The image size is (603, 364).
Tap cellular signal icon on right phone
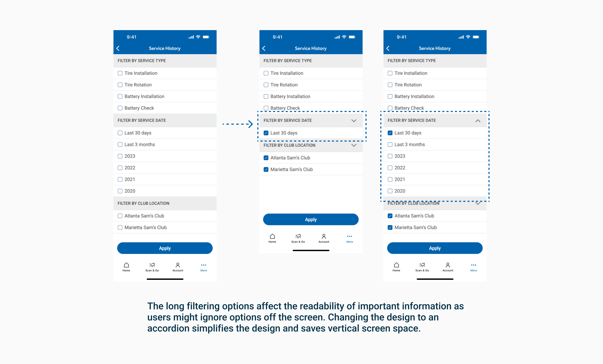click(461, 37)
